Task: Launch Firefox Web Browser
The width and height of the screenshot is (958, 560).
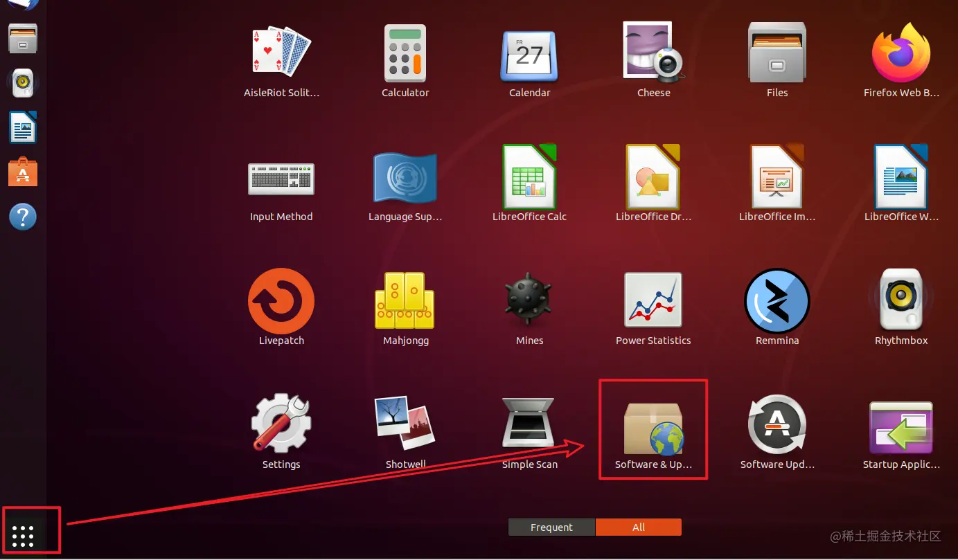Action: click(x=901, y=53)
